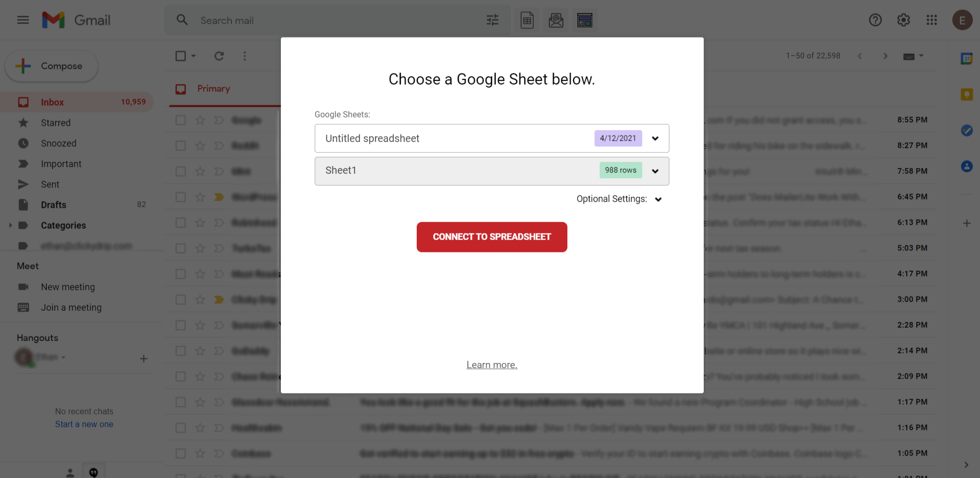Select the 1:05 PM email checkbox
980x478 pixels.
(180, 453)
